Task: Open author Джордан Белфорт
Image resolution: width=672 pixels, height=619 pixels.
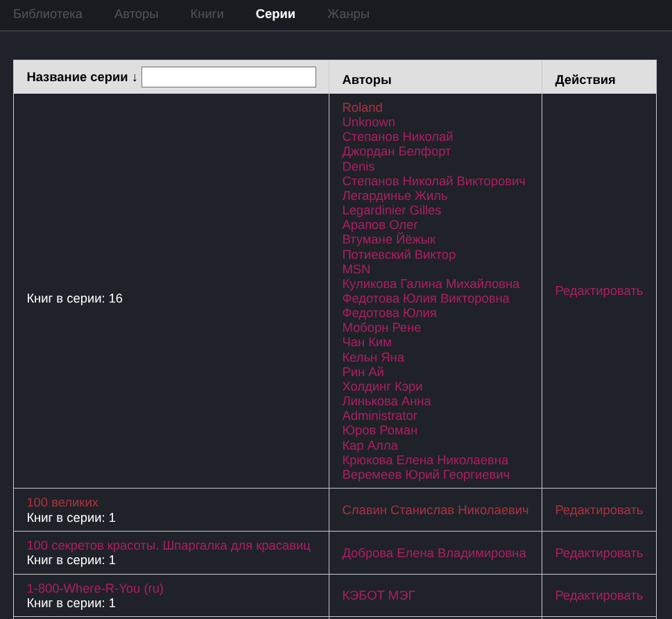Action: point(396,151)
